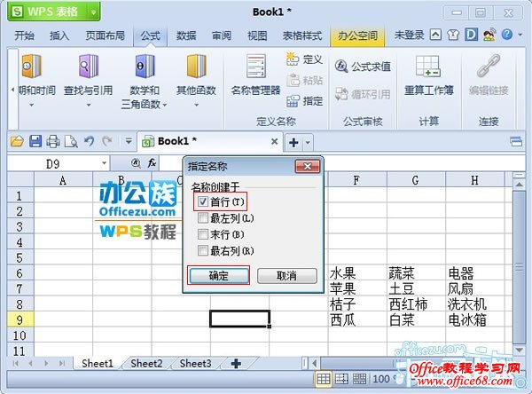Check the Left column (最左列) checkbox
The height and width of the screenshot is (394, 532).
click(x=202, y=217)
